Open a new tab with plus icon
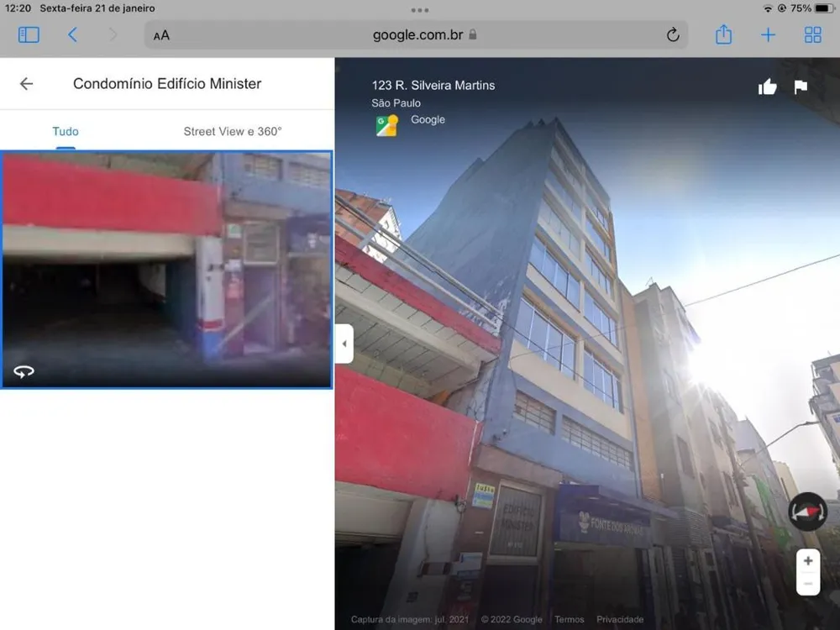Viewport: 840px width, 630px height. point(768,34)
